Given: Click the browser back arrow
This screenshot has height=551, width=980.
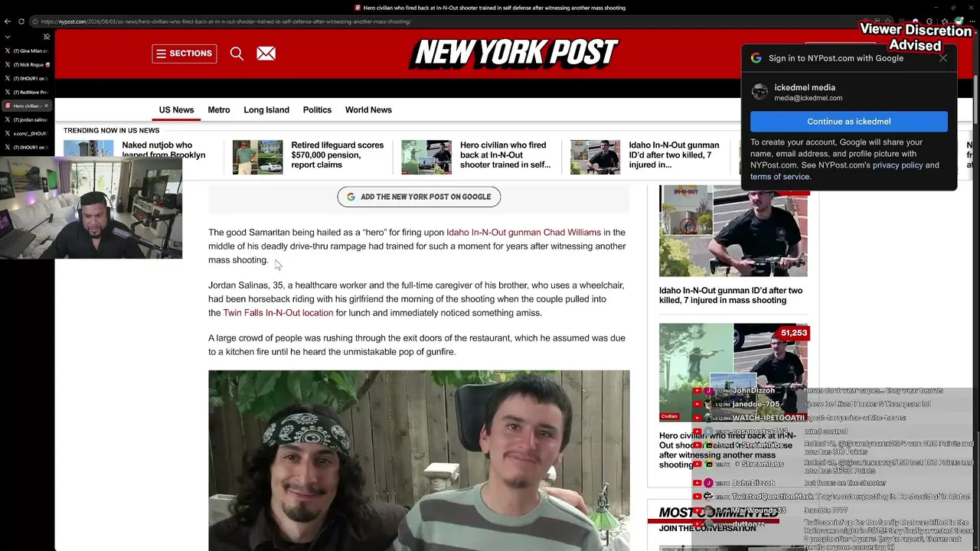Looking at the screenshot, I should point(8,21).
